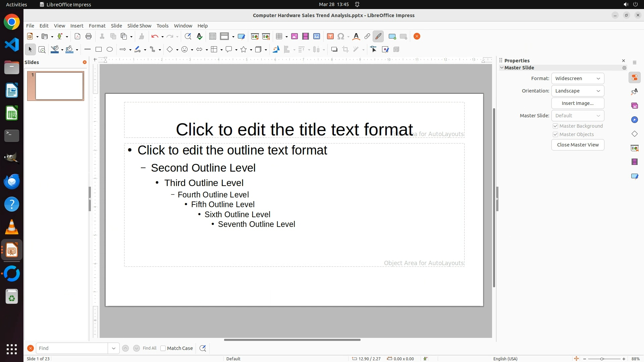
Task: Click the Display Grid icon
Action: [212, 37]
